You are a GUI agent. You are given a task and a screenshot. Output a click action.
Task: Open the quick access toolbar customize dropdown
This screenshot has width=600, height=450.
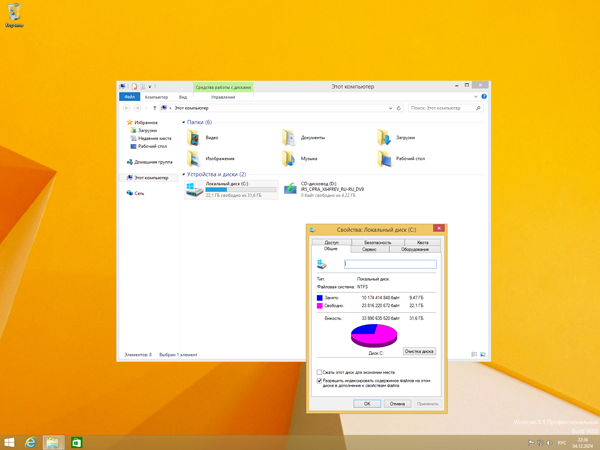pos(150,87)
